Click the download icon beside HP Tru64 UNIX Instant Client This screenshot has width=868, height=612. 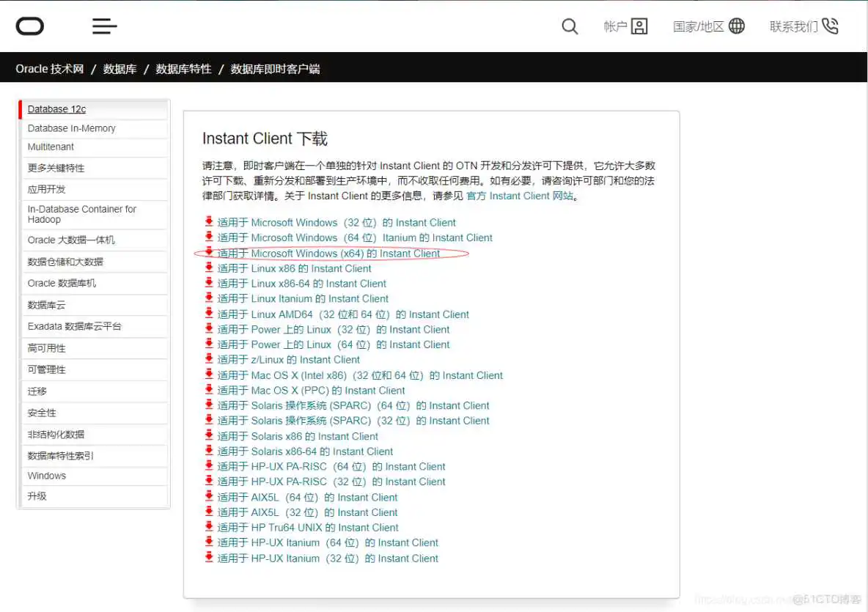click(207, 527)
